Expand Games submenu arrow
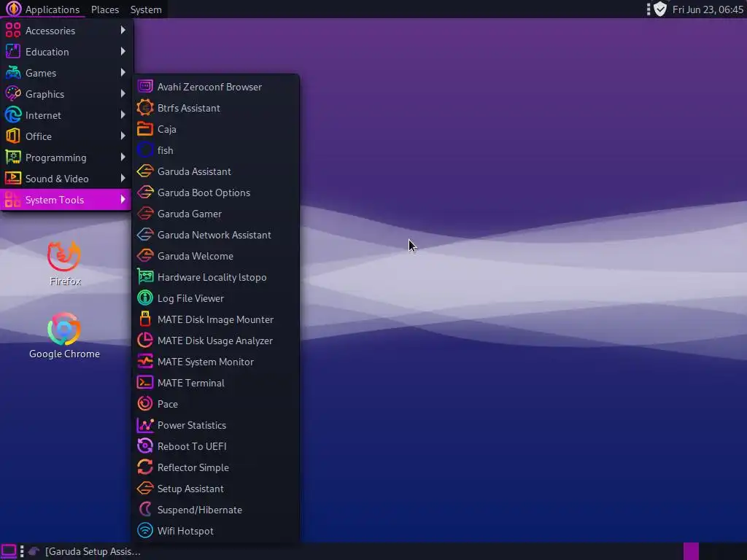Screen dimensions: 747x560 (123, 72)
